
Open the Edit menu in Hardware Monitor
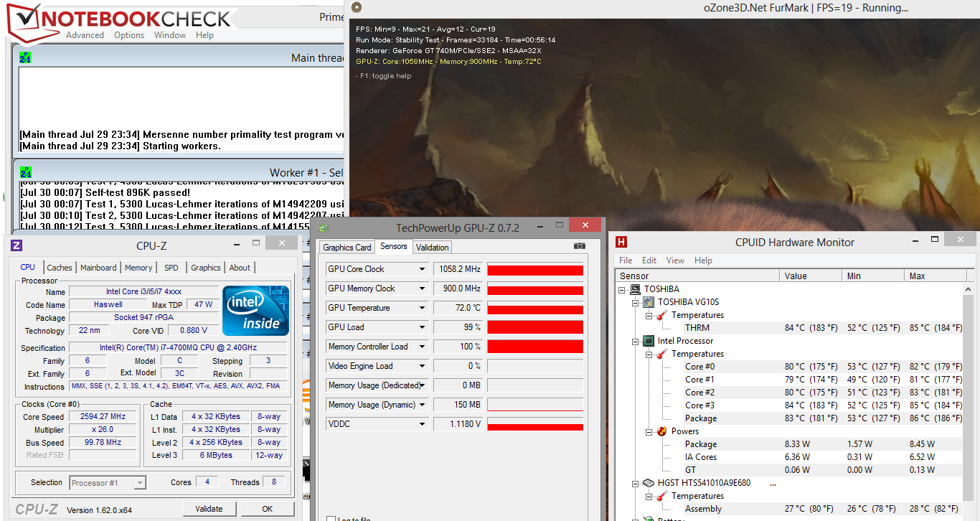[649, 260]
